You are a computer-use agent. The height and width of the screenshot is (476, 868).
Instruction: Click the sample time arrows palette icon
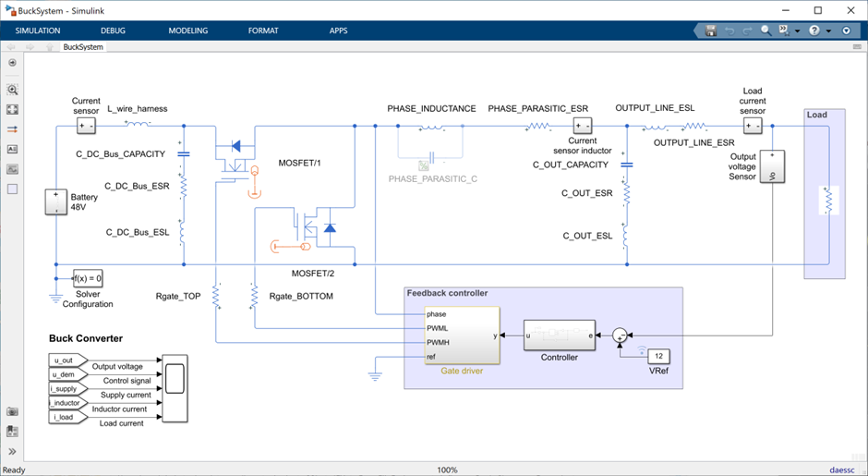pyautogui.click(x=13, y=129)
